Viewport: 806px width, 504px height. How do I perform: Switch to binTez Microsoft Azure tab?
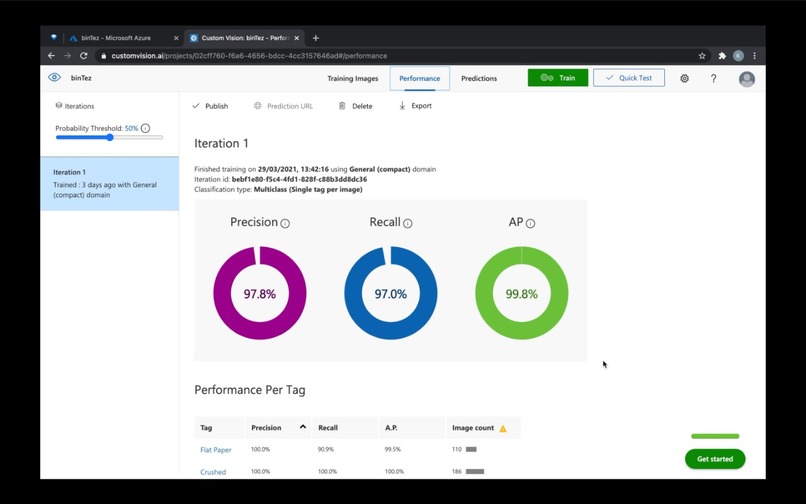tap(122, 38)
